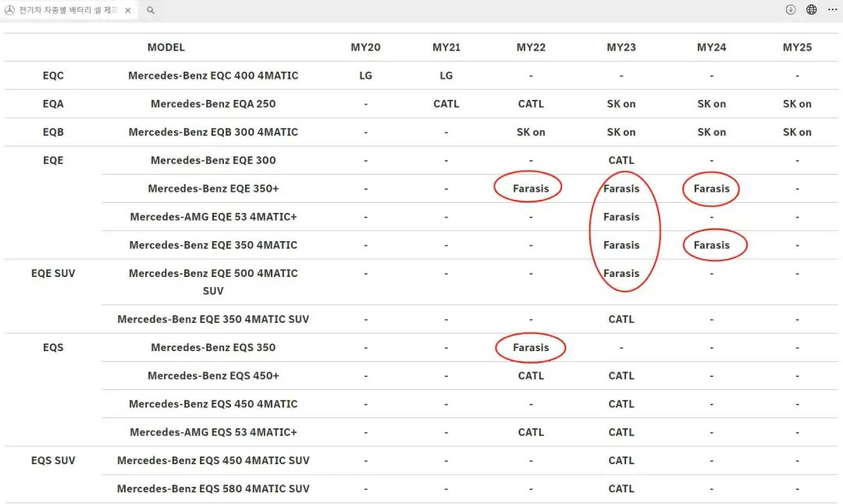
Task: Click the MODEL column header
Action: [166, 48]
